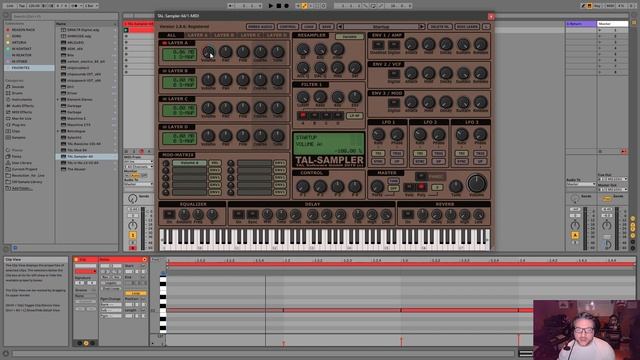
Task: Open the Monitor Audio To dropdown in track
Action: pos(138,184)
